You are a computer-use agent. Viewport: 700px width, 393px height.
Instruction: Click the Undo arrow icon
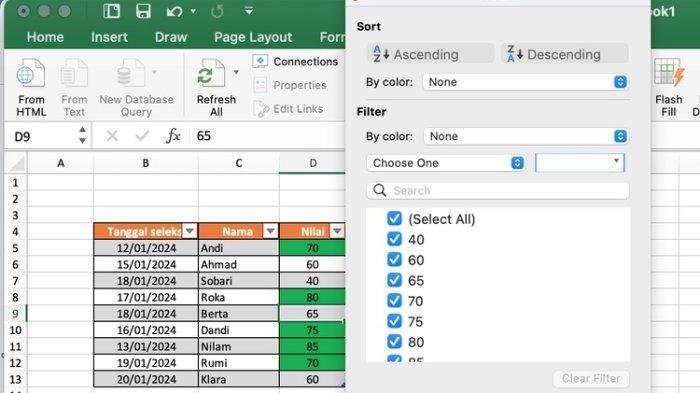174,11
